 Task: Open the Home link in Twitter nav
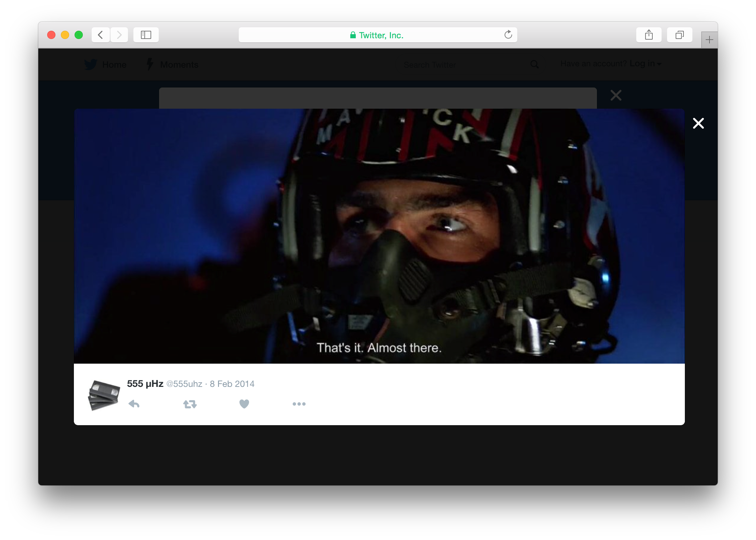pos(114,65)
